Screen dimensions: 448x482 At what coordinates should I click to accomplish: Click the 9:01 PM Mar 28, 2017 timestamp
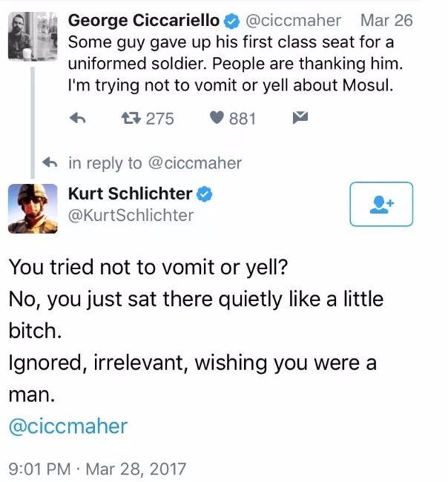[97, 469]
